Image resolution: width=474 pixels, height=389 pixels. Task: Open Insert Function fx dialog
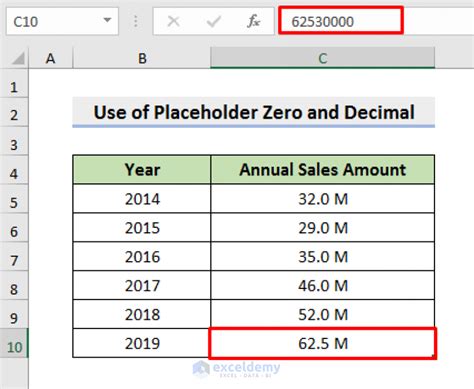(x=253, y=22)
